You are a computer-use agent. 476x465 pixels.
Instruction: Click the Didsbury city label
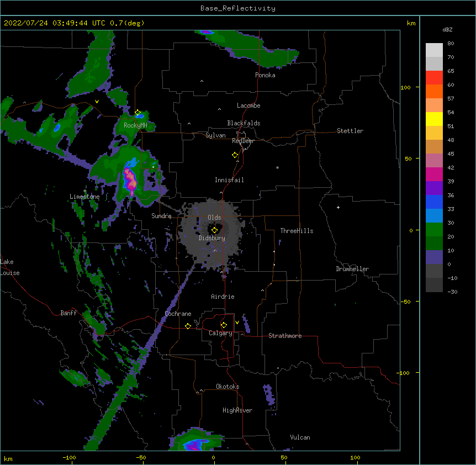(x=212, y=238)
